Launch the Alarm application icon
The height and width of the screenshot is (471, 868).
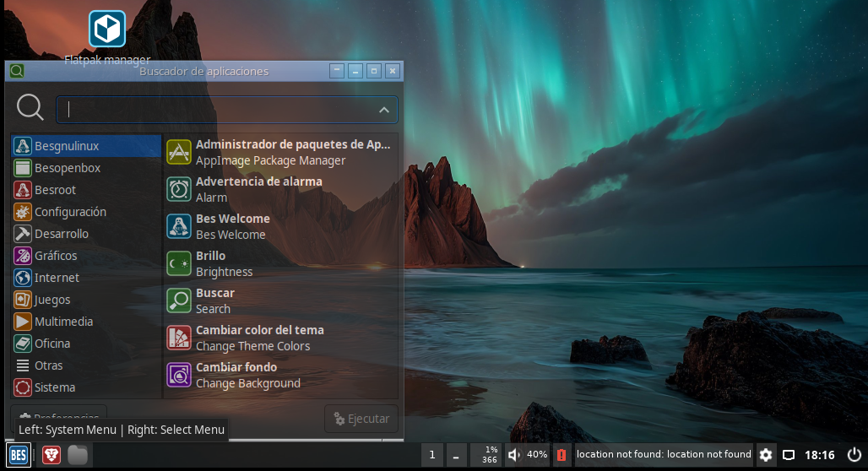[179, 189]
